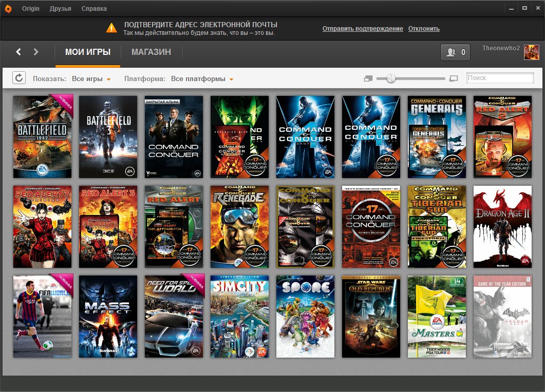Select the Command & Conquer closed alpha tile
545x392 pixels.
point(174,137)
